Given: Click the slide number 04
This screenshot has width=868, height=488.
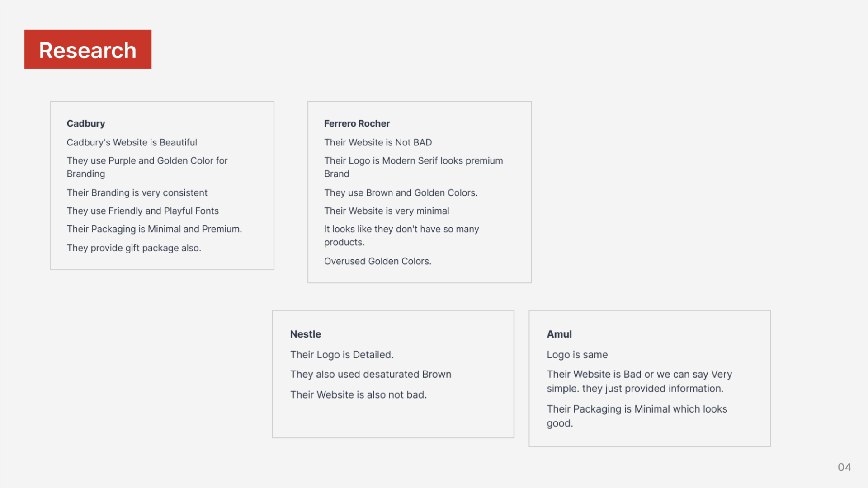Looking at the screenshot, I should (x=844, y=467).
